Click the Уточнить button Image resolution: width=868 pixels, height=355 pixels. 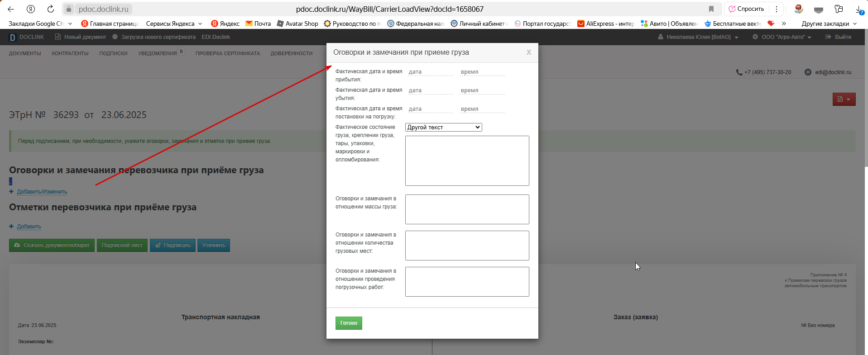[214, 245]
